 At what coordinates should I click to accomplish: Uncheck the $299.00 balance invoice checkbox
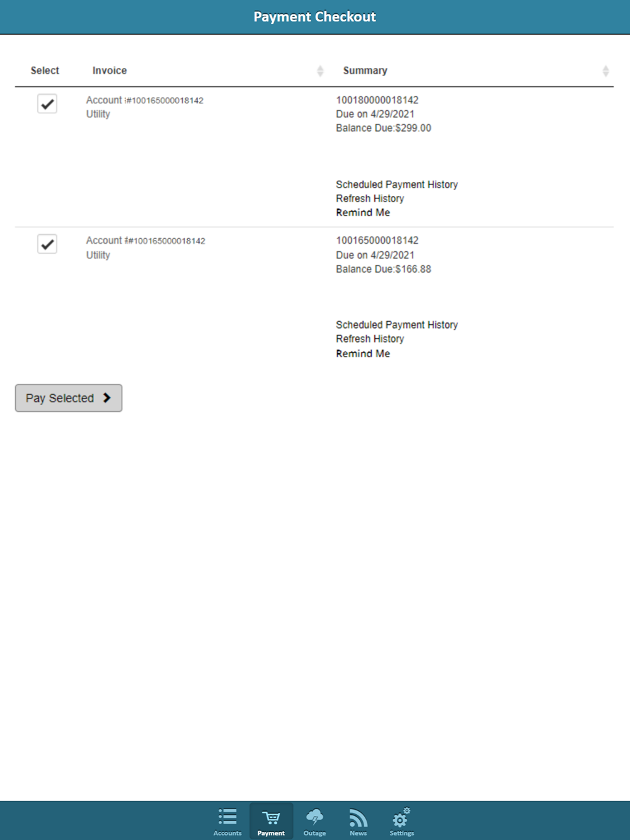coord(47,104)
